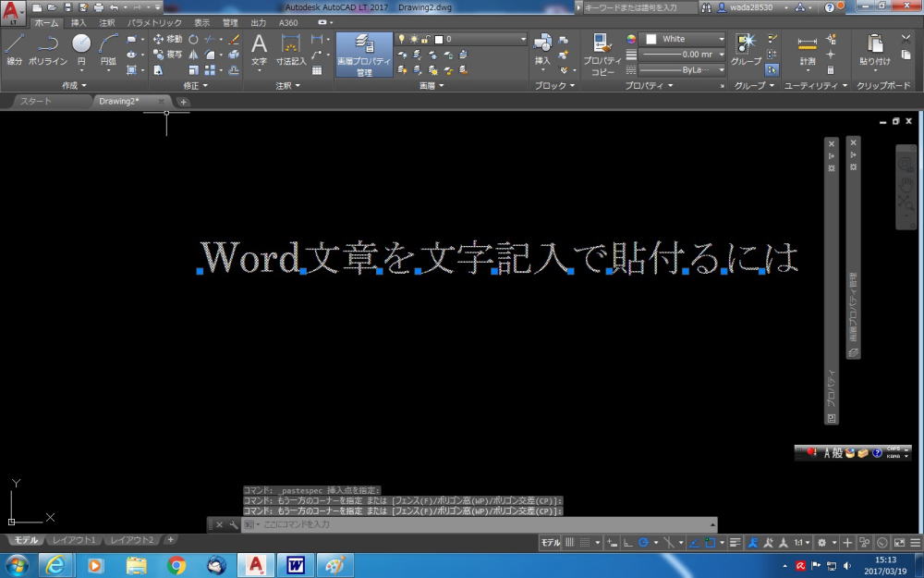Click the グループ (Group) tool
The height and width of the screenshot is (578, 924).
coord(746,49)
